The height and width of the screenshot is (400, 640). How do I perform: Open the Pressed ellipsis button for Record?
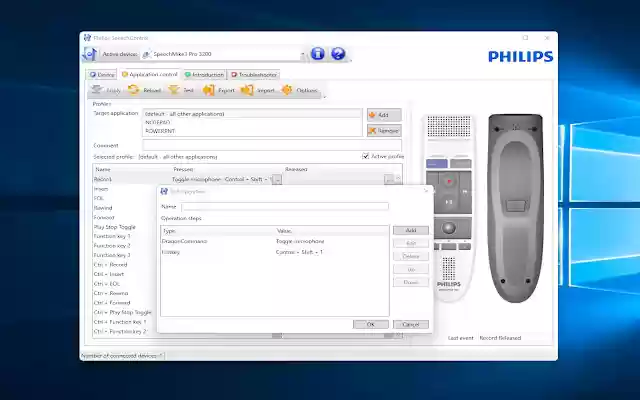point(277,179)
